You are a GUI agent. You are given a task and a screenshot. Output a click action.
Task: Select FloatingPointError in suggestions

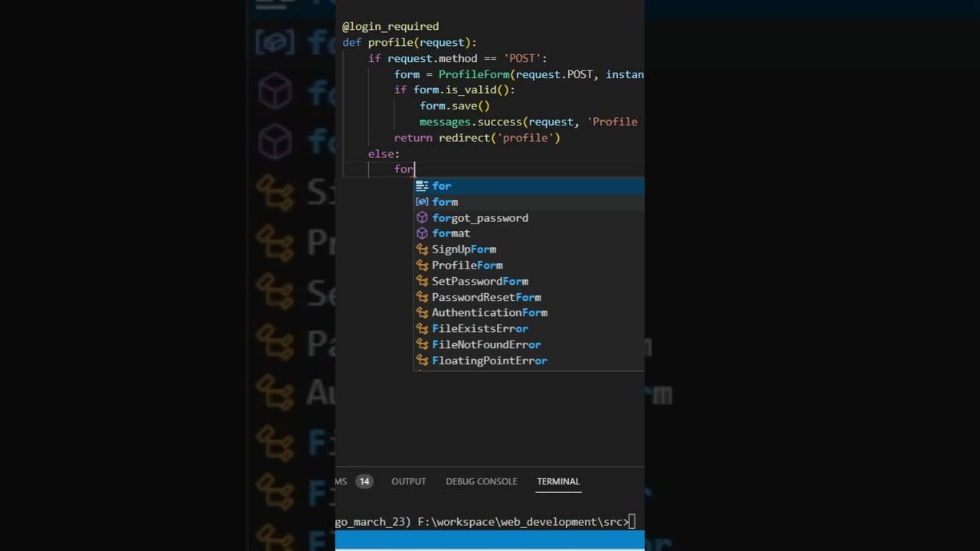click(529, 360)
